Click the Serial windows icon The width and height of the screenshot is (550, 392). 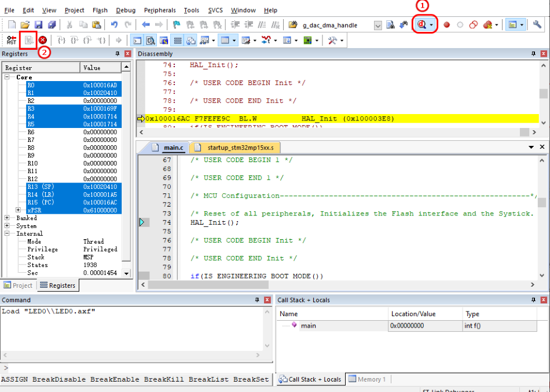tap(246, 41)
